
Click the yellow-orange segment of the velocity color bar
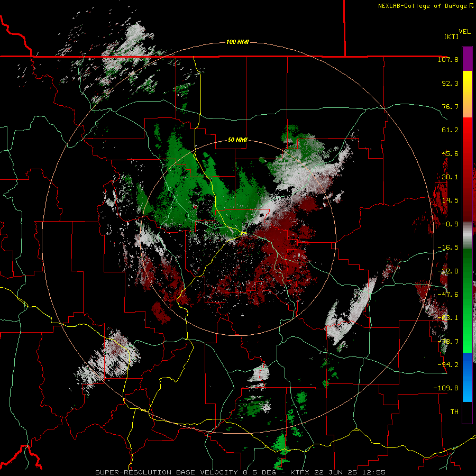467,94
